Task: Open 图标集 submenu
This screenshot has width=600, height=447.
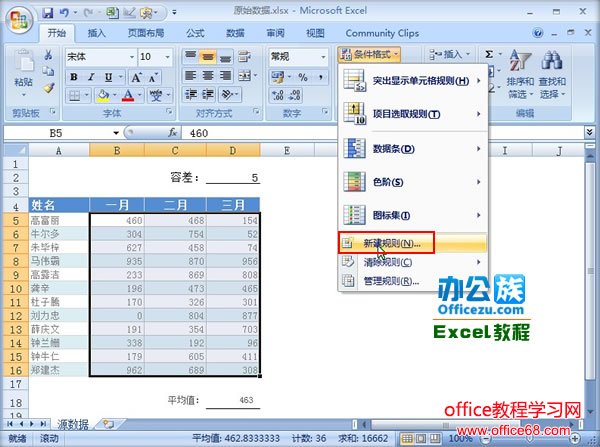Action: 412,215
